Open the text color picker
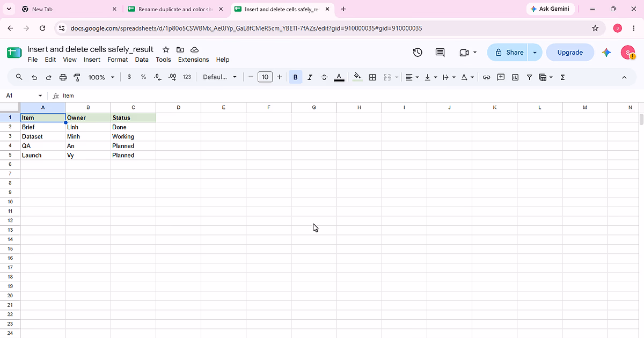Viewport: 644px width, 338px height. (x=339, y=77)
